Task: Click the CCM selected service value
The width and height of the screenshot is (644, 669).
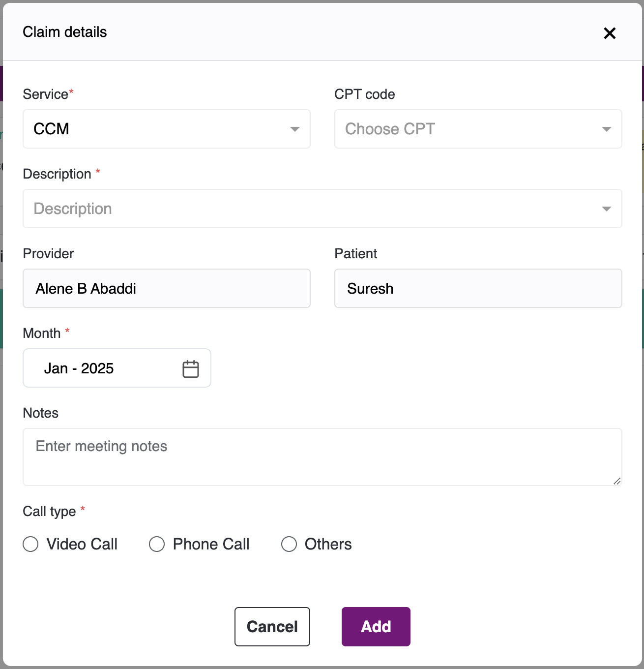Action: tap(52, 129)
